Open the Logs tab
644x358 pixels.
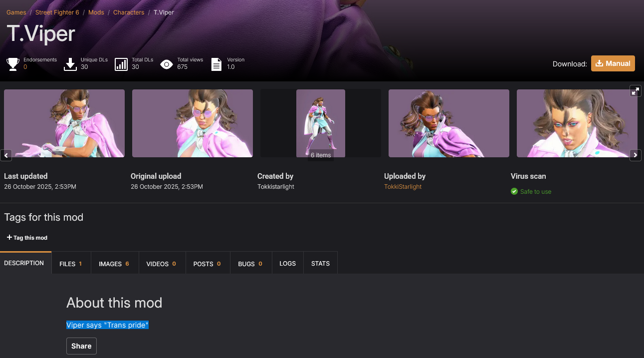click(x=288, y=264)
